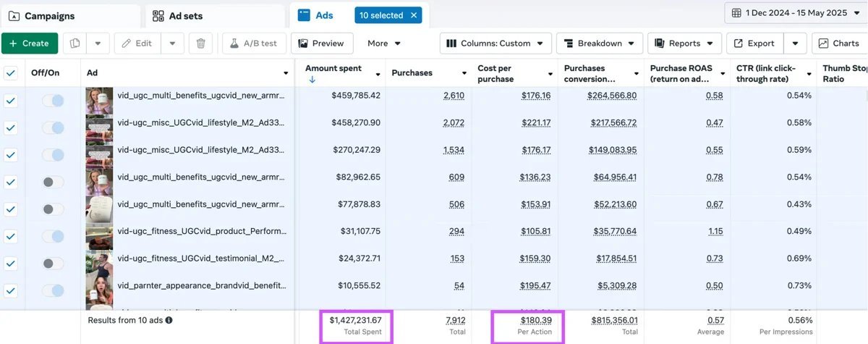868x344 pixels.
Task: Click the delete trash icon
Action: (201, 43)
